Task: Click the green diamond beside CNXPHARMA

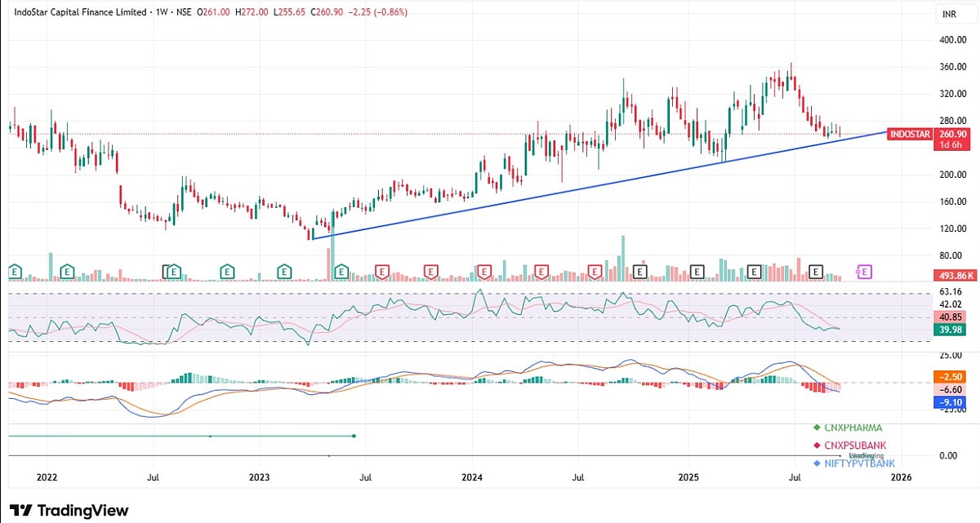Action: click(x=817, y=428)
